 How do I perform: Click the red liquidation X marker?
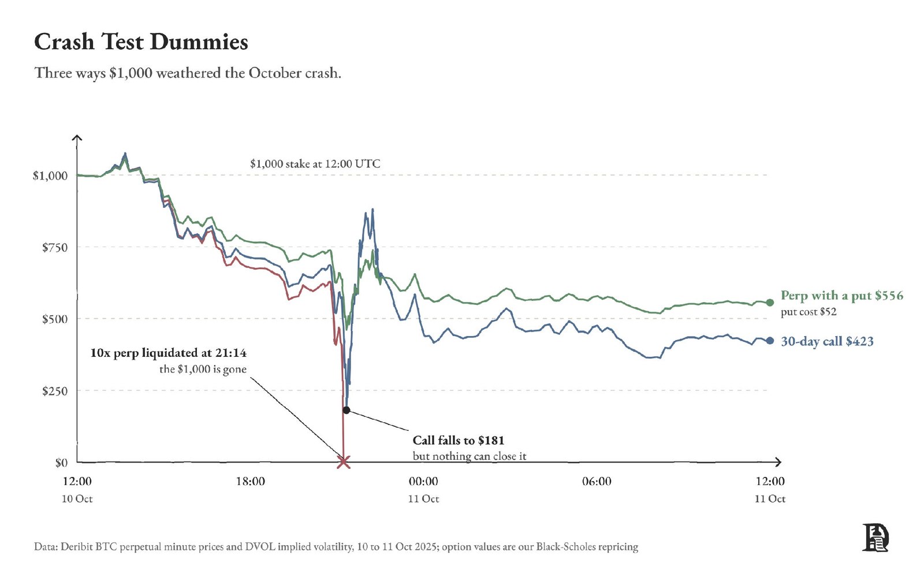point(344,461)
